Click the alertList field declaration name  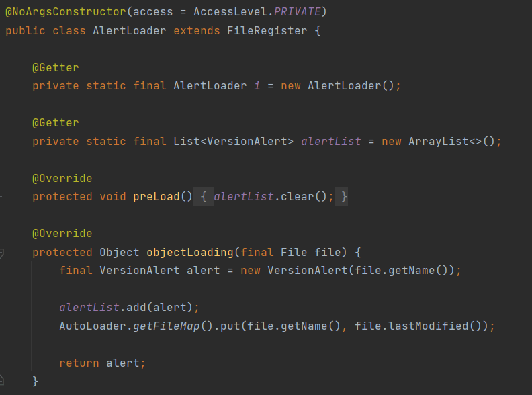click(x=330, y=141)
